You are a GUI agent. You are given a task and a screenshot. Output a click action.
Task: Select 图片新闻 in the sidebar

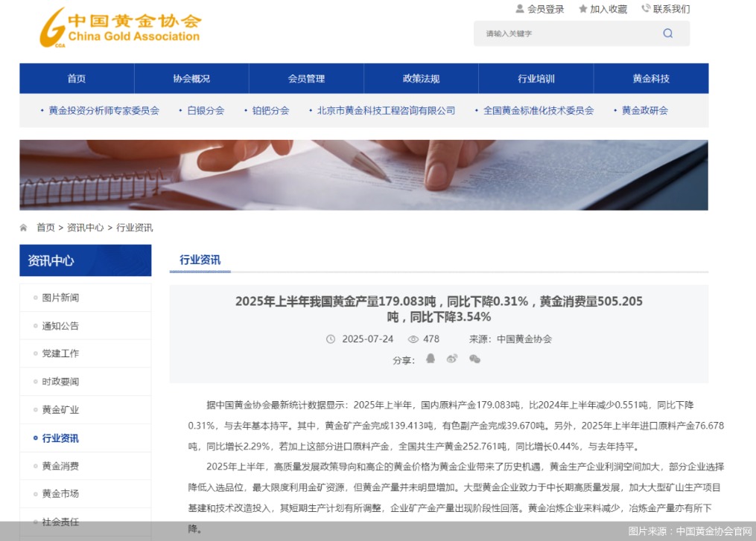[x=61, y=297]
